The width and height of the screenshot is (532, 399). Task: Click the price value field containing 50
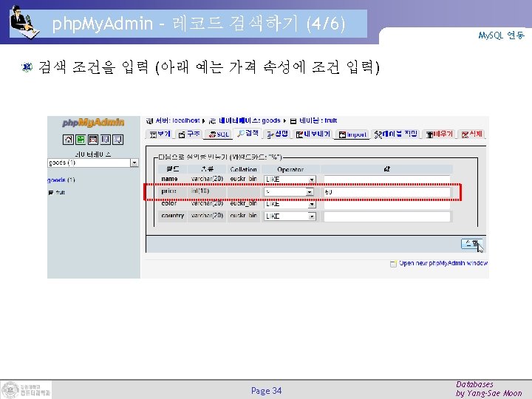386,191
